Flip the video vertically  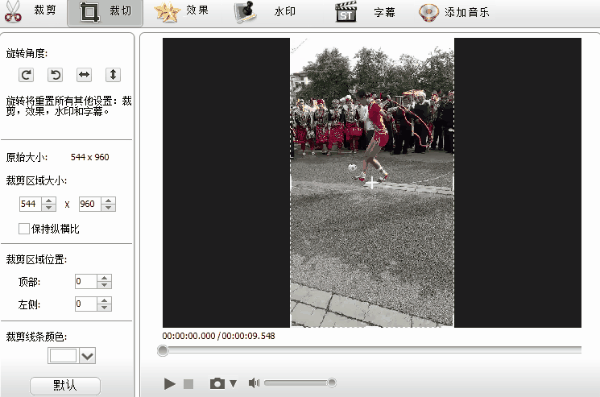(x=113, y=75)
